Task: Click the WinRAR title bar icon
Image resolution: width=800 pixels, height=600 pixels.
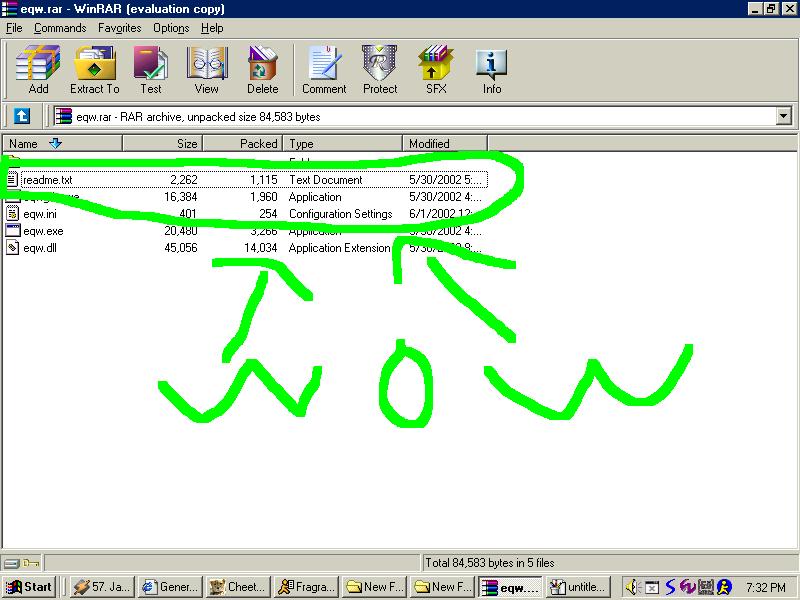Action: click(x=9, y=9)
